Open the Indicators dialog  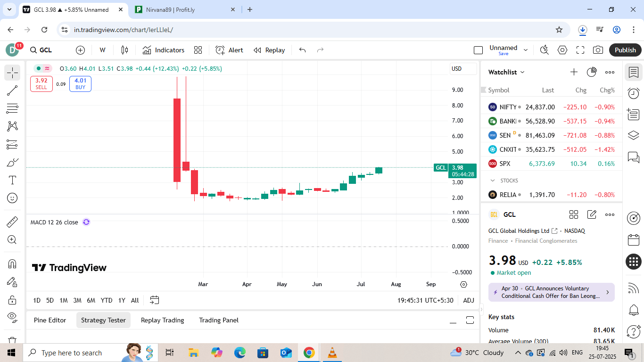164,50
